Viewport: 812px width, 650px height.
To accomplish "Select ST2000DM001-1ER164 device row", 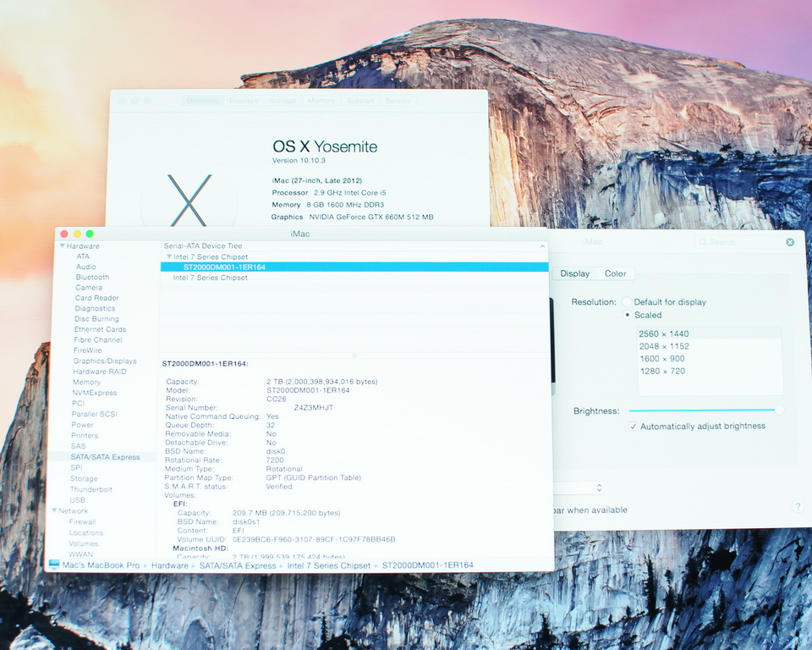I will 354,267.
